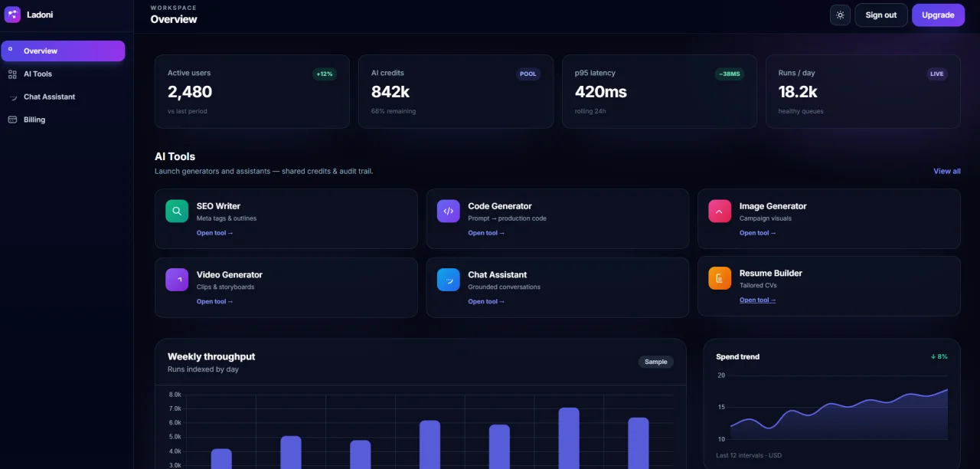
Task: Select Overview in the sidebar
Action: point(63,51)
